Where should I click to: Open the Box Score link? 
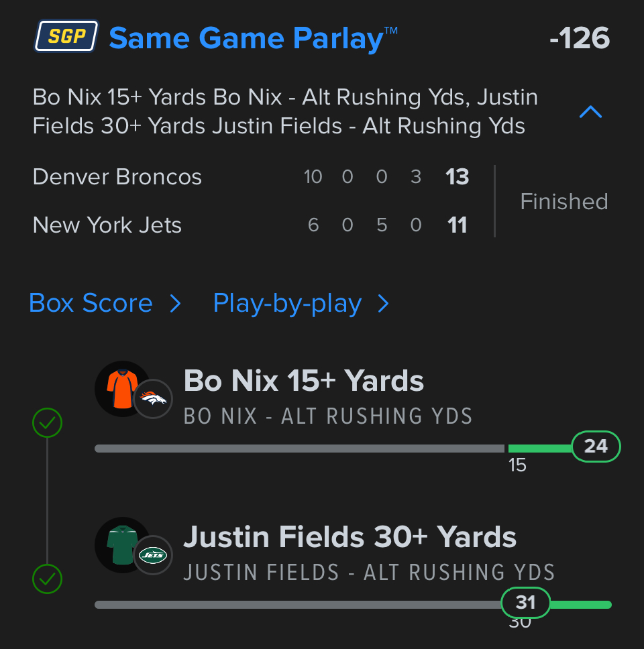(x=91, y=304)
